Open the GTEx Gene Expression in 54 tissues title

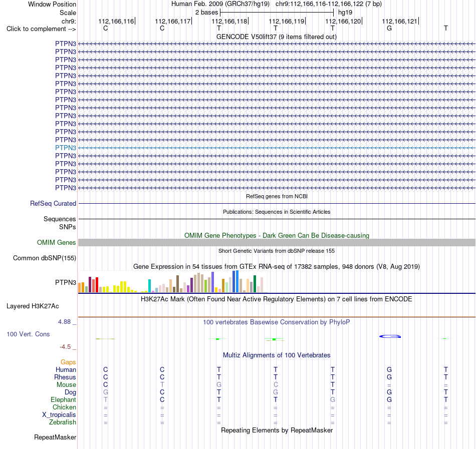pos(277,266)
